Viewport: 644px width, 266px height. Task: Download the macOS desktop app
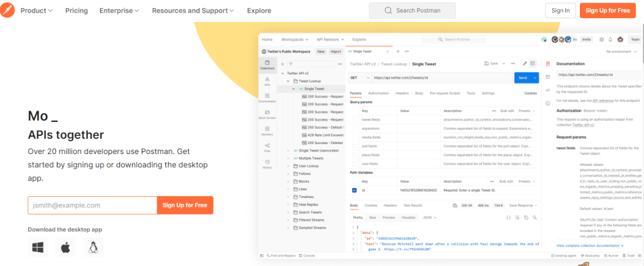pos(65,247)
